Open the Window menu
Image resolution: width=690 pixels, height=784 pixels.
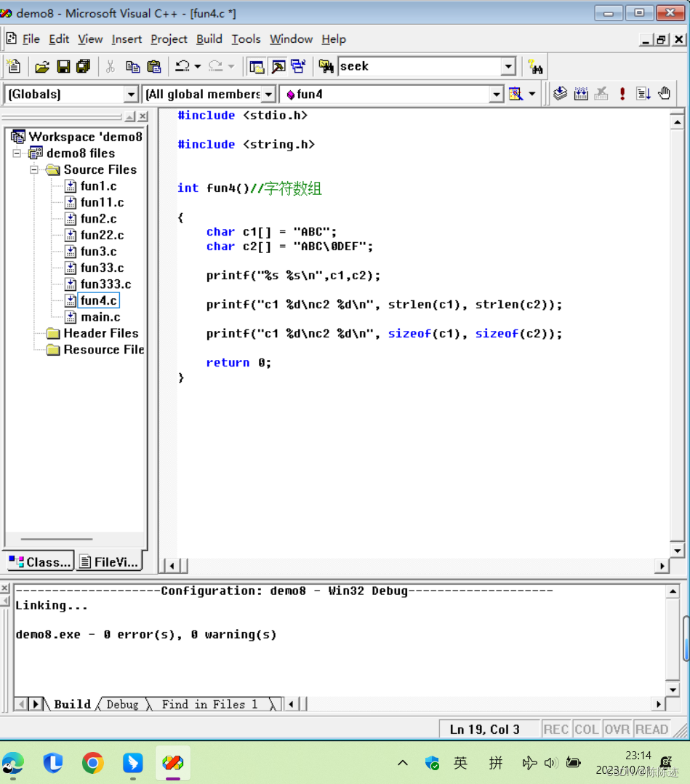point(291,39)
